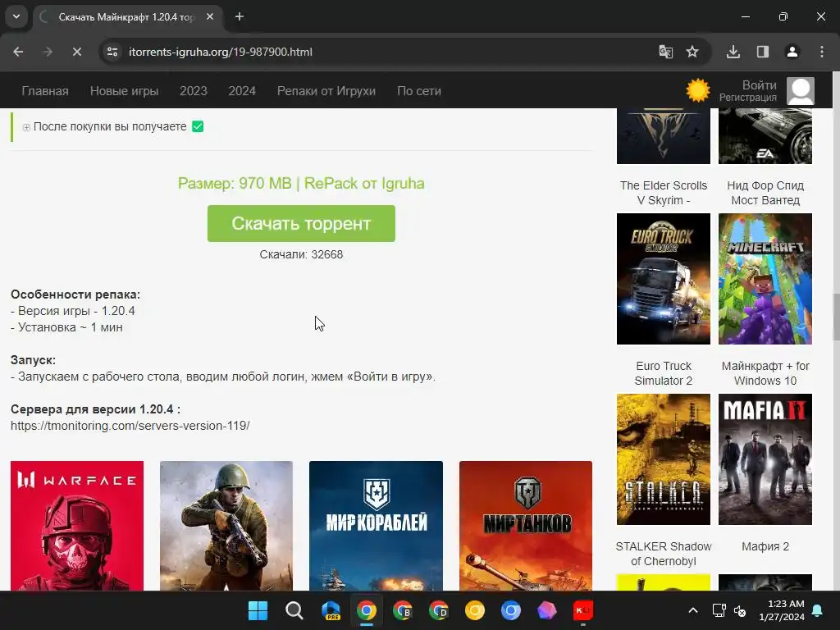Open the Chrome downloads icon
Image resolution: width=840 pixels, height=630 pixels.
coord(733,52)
